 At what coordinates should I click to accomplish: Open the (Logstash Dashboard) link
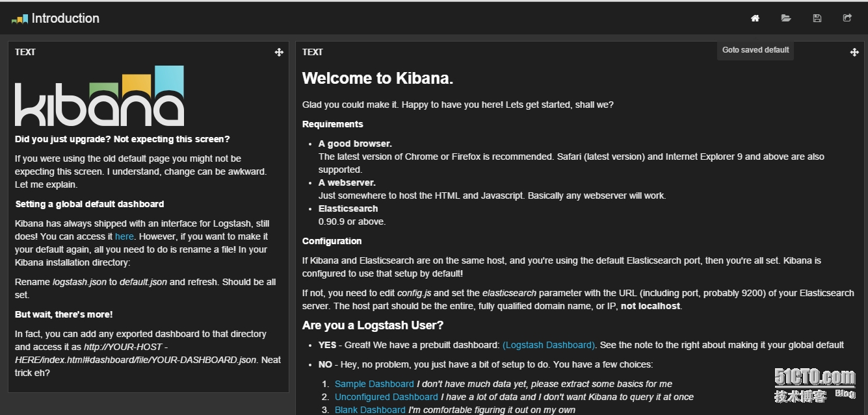[549, 345]
